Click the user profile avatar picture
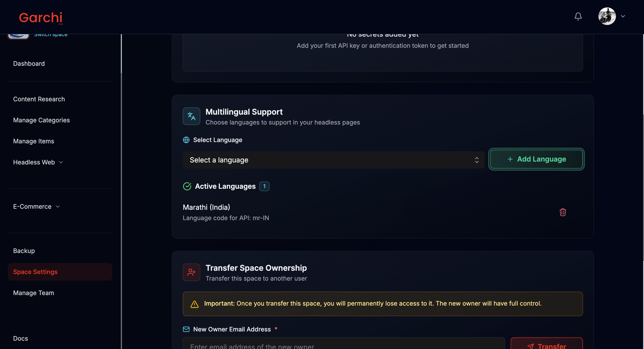 [x=606, y=16]
